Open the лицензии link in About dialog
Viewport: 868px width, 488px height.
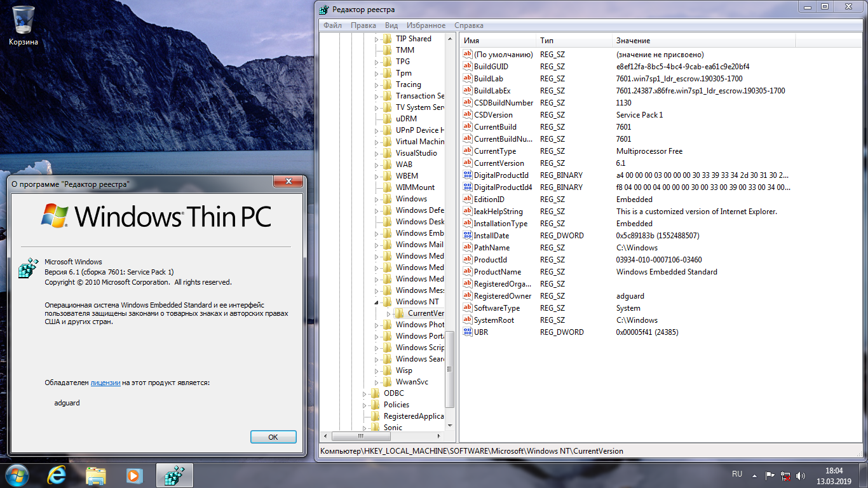point(105,383)
